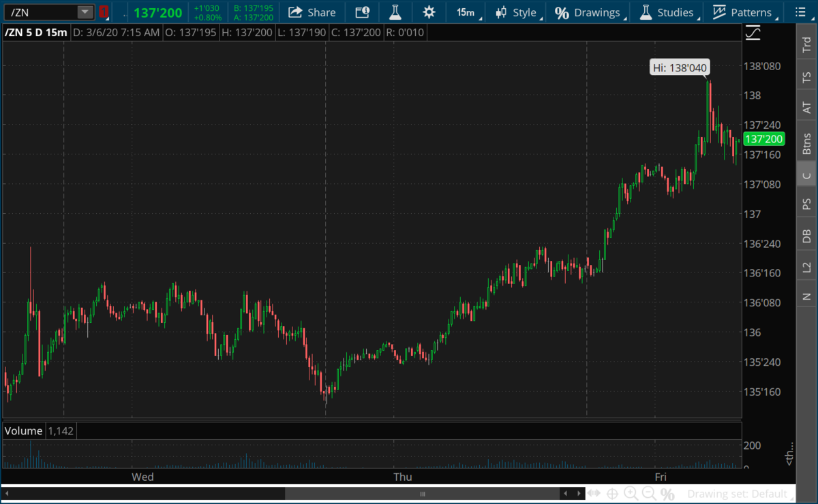Open the Trd side tab

click(x=806, y=44)
